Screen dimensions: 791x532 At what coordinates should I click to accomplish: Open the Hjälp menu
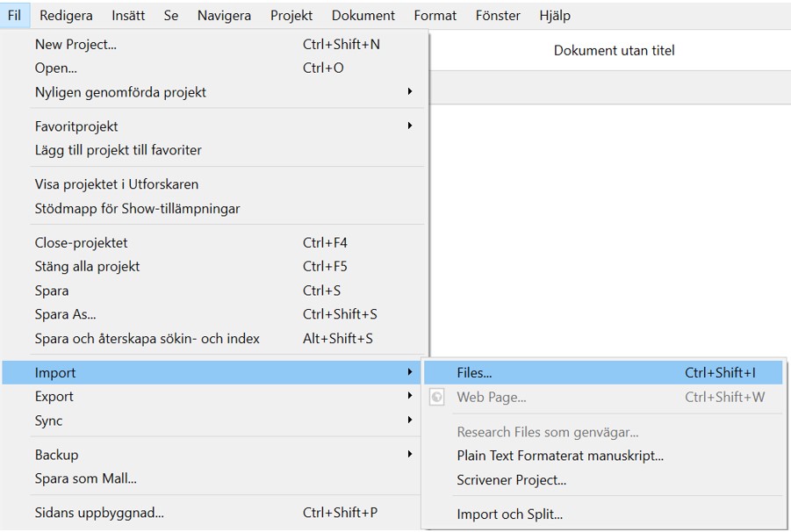tap(555, 16)
